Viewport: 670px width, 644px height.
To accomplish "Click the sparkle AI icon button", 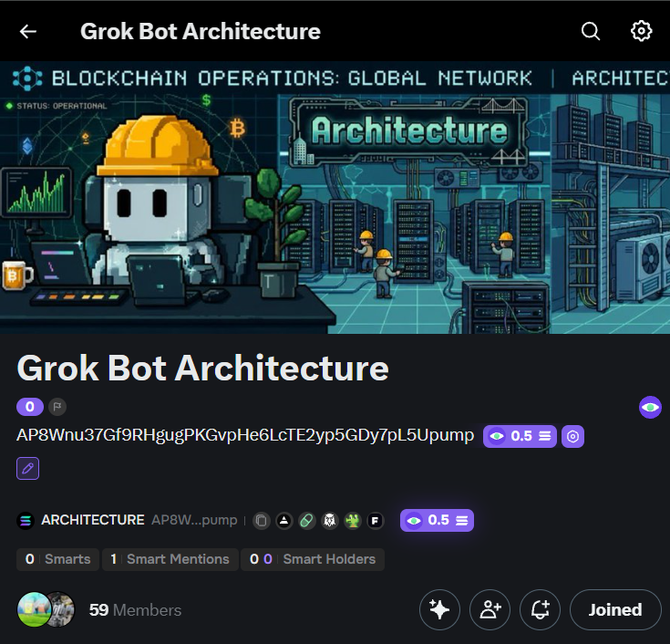I will click(x=439, y=609).
